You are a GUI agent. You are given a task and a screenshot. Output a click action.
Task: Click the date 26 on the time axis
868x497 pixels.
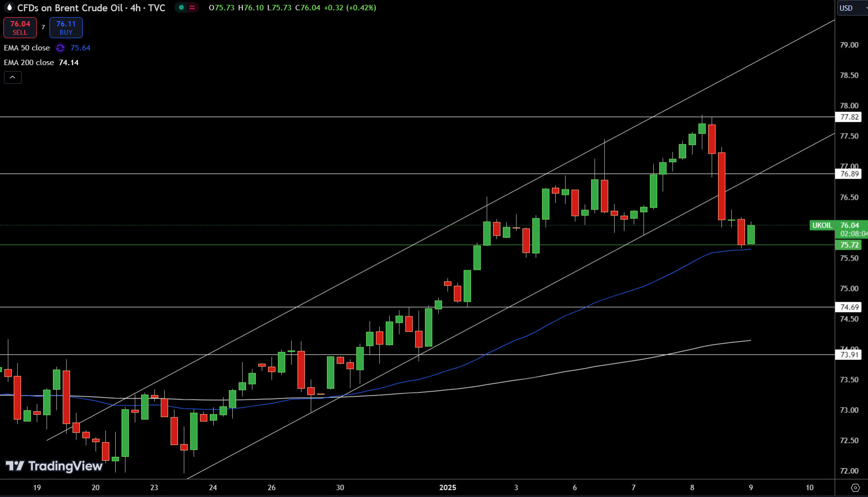point(272,488)
